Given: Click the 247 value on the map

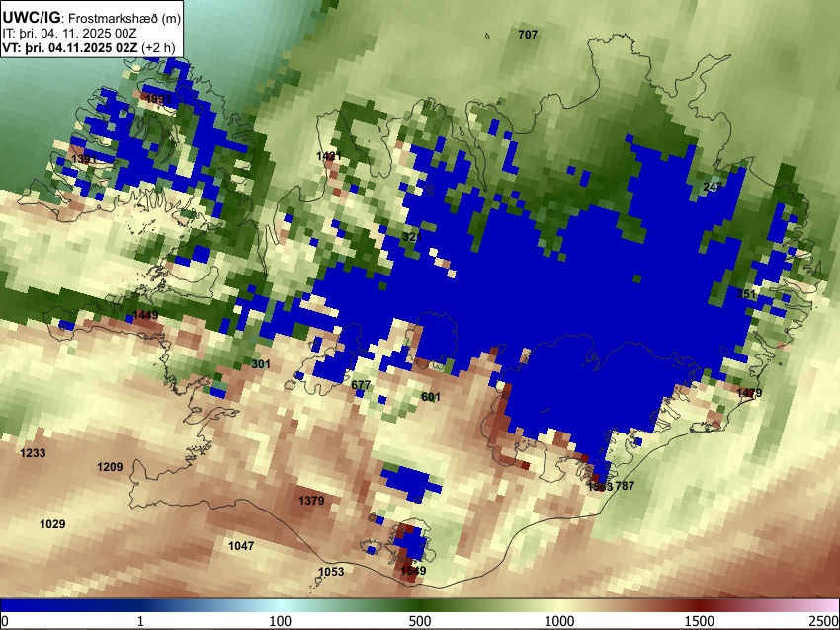Looking at the screenshot, I should point(713,187).
